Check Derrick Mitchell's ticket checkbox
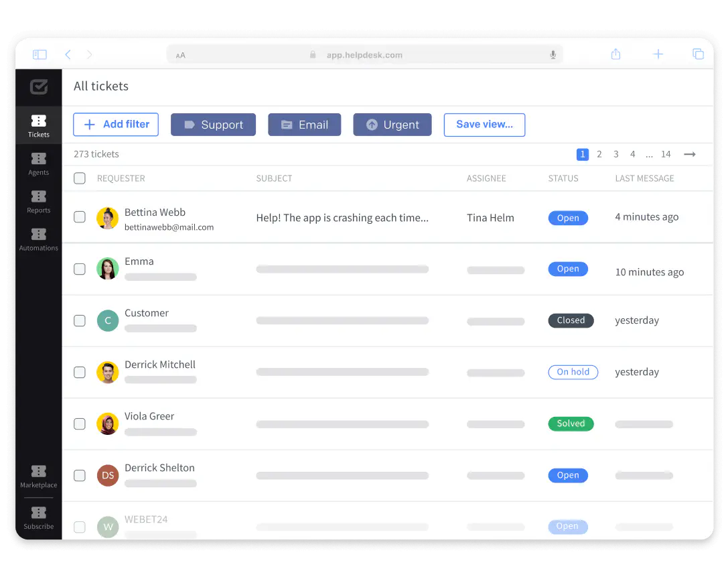 [80, 372]
